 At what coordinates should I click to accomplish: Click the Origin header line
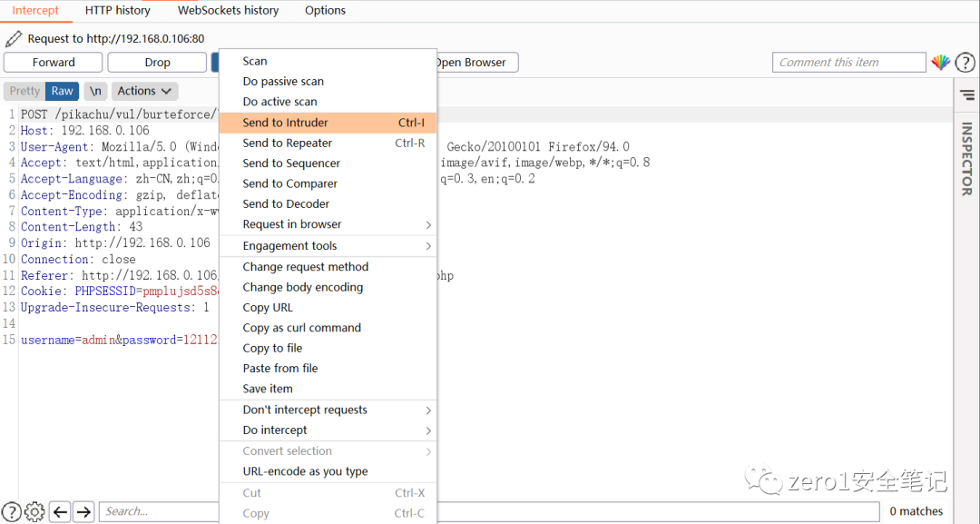115,243
